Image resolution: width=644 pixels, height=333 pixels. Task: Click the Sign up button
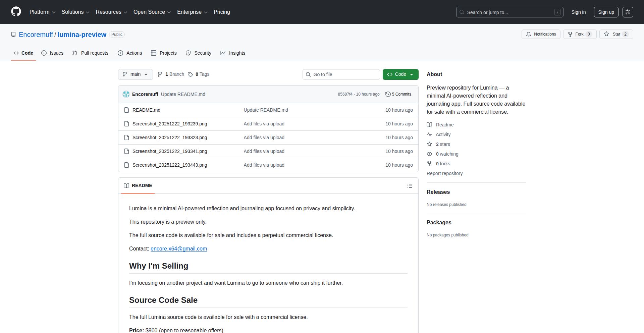(606, 12)
